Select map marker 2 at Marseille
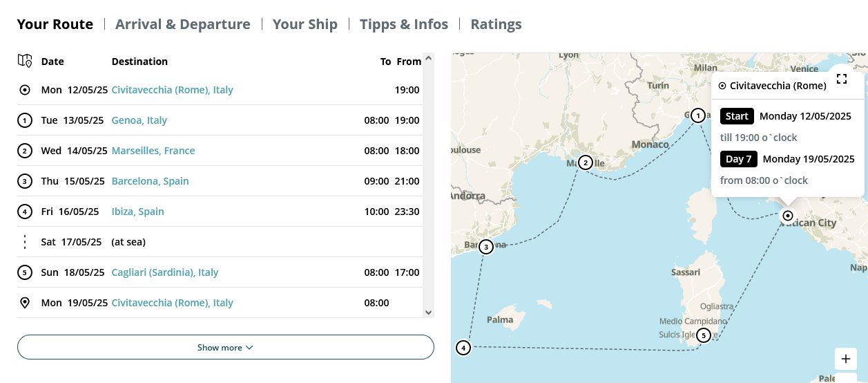The image size is (868, 383). pos(586,162)
